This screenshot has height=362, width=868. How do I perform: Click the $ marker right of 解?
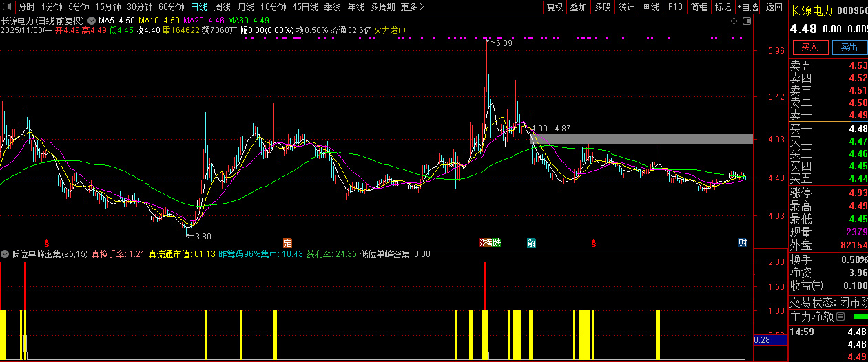coord(594,244)
